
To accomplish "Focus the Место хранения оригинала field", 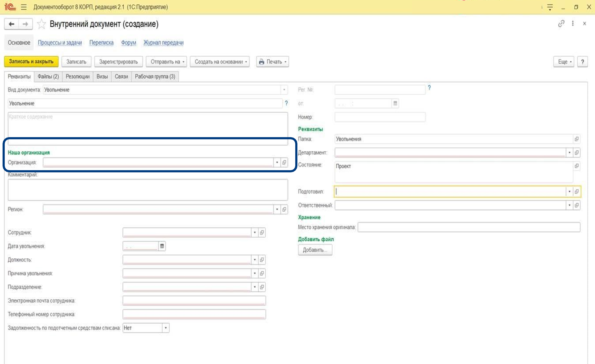I will [x=469, y=227].
